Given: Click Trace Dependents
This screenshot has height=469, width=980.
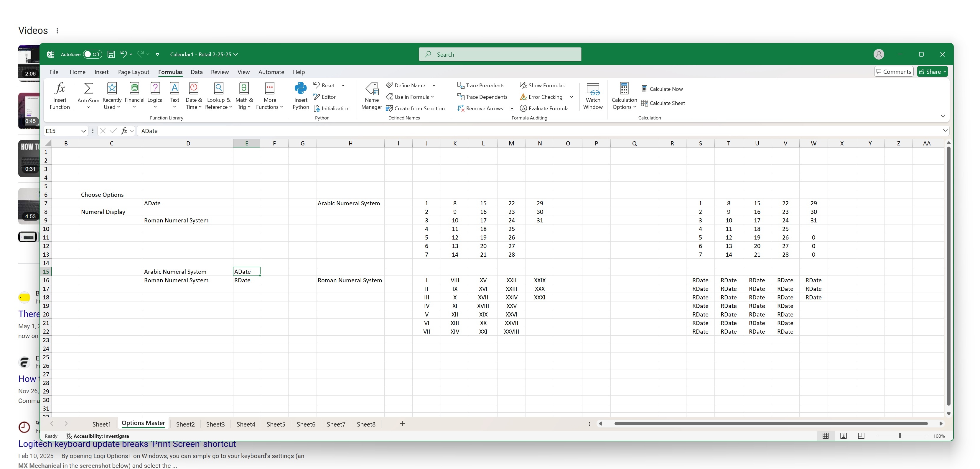Looking at the screenshot, I should (x=482, y=97).
